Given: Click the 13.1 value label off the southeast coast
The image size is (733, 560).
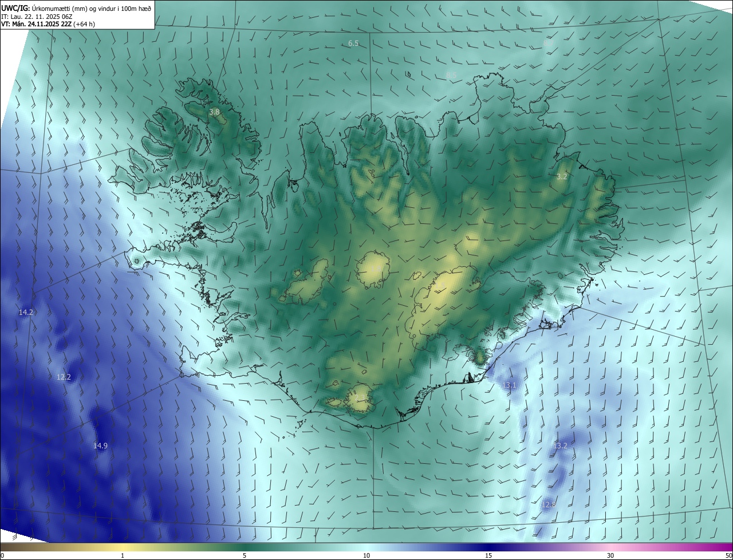Looking at the screenshot, I should (x=510, y=385).
